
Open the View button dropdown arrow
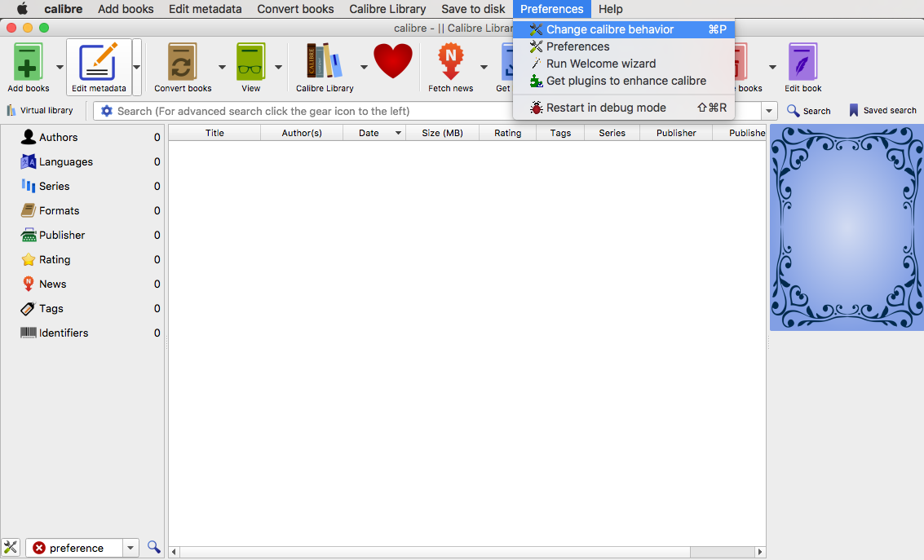click(278, 67)
